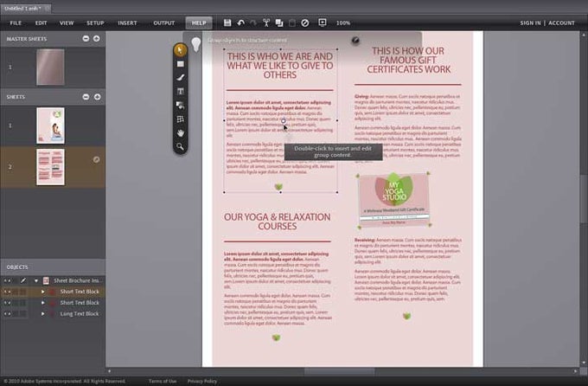
Task: Open the EDIT menu
Action: click(42, 23)
